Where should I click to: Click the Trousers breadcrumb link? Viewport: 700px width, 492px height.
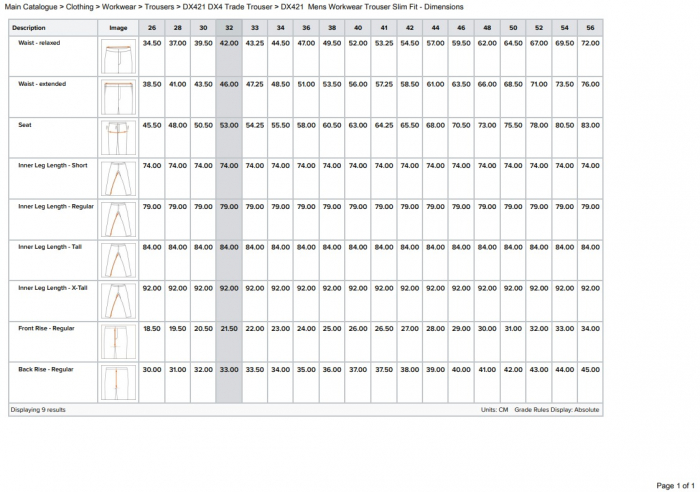166,7
